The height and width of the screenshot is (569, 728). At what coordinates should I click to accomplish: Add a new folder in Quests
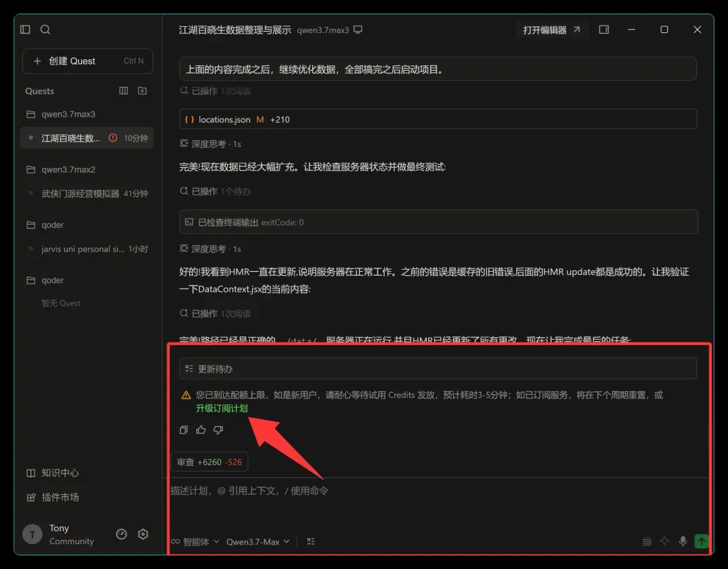point(142,90)
